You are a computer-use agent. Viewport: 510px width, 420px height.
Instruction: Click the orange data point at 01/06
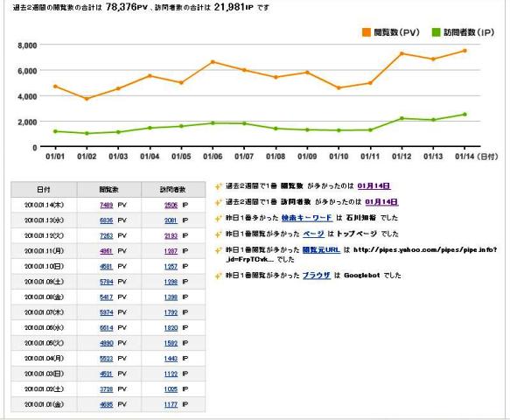point(213,62)
